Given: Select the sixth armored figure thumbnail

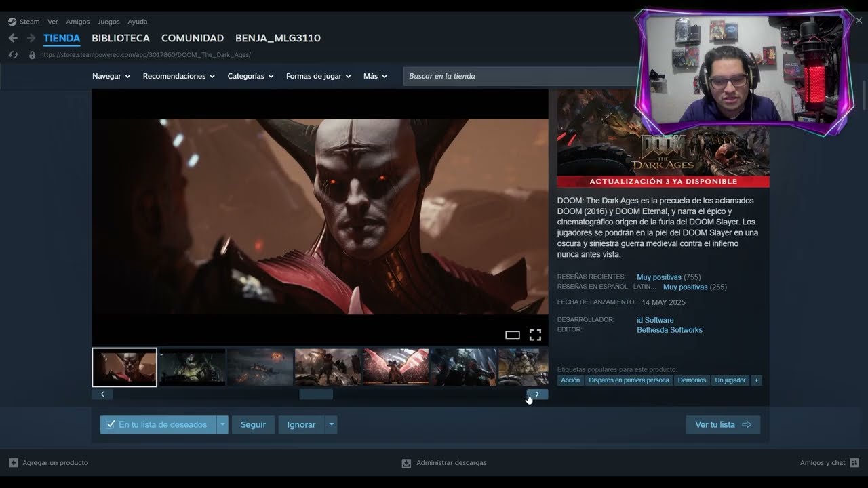Looking at the screenshot, I should (464, 367).
